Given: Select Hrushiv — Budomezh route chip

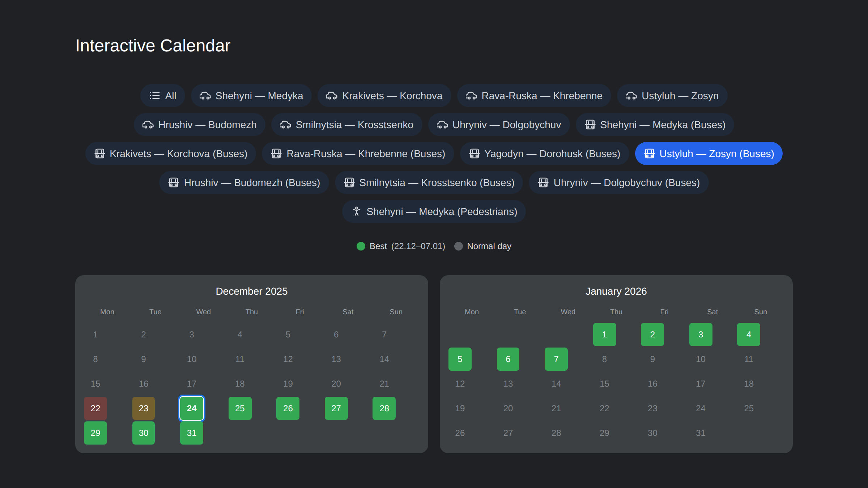Looking at the screenshot, I should (x=199, y=125).
